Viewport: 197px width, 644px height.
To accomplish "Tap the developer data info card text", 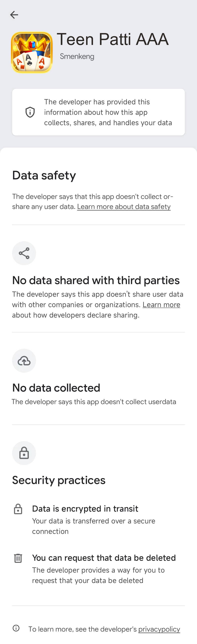I will 108,112.
